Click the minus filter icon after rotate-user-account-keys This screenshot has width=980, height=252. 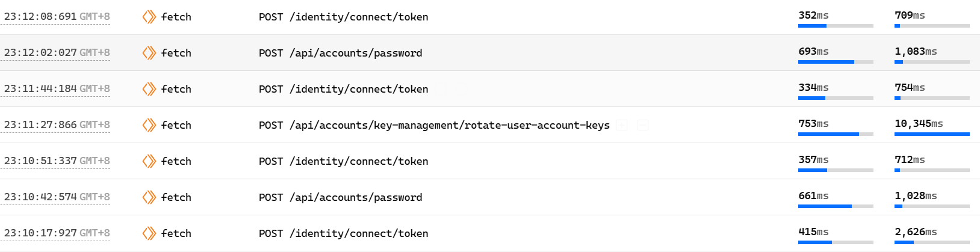pyautogui.click(x=643, y=125)
